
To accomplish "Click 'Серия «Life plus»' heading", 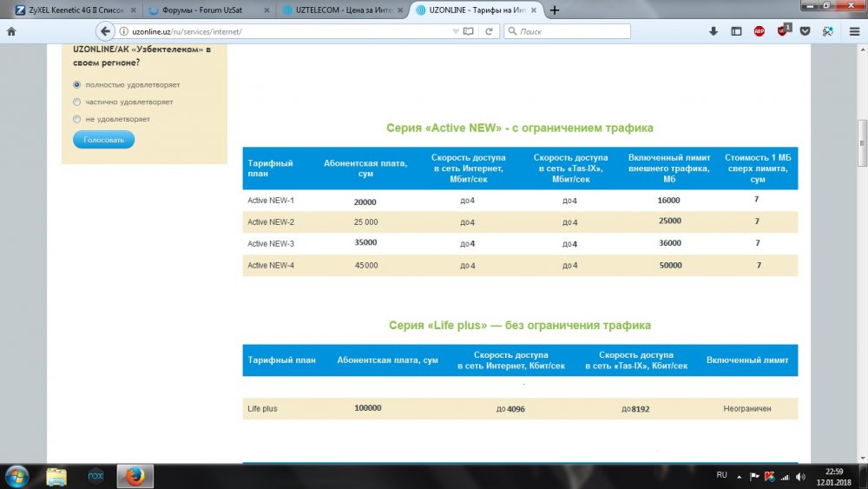I will point(520,325).
